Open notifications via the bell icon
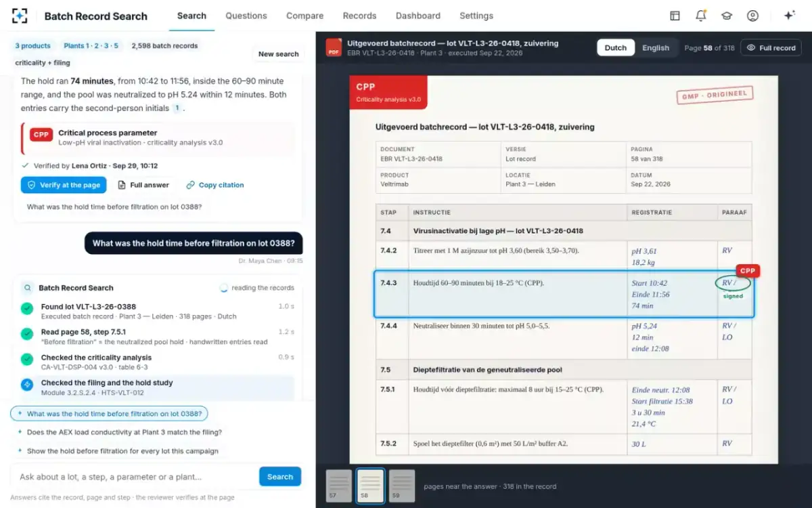Viewport: 812px width, 508px height. [700, 16]
